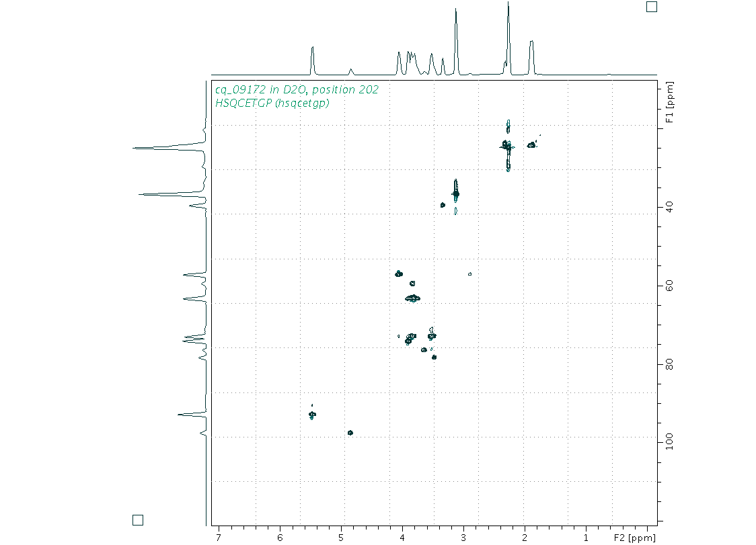Click the 5.5 ppm peak in top projection
The width and height of the screenshot is (756, 545).
313,60
